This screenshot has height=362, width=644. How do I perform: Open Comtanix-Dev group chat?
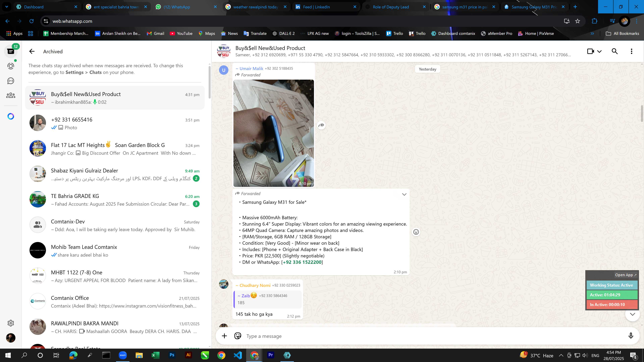115,225
